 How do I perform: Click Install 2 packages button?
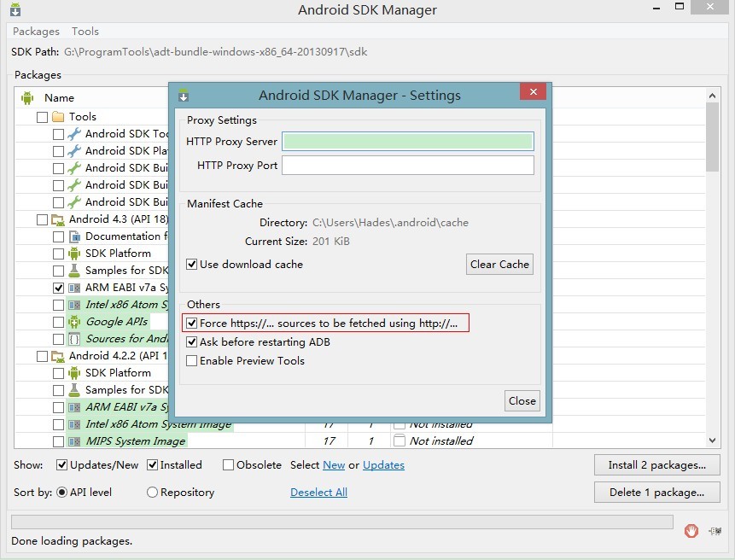(656, 465)
